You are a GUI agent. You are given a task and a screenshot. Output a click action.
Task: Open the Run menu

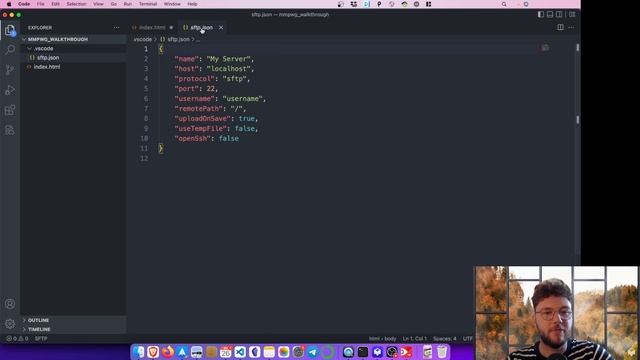coord(128,4)
